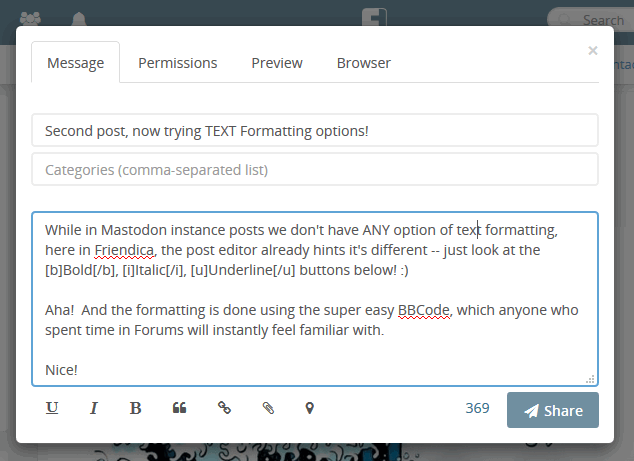The height and width of the screenshot is (461, 634).
Task: Focus the post title field
Action: tap(315, 130)
